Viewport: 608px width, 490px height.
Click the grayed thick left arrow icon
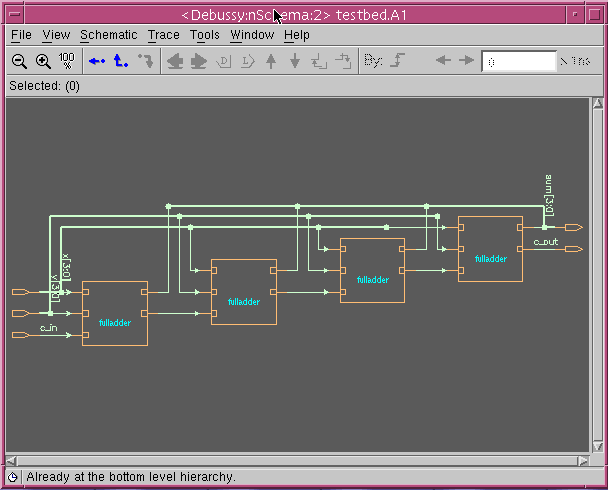pos(175,61)
